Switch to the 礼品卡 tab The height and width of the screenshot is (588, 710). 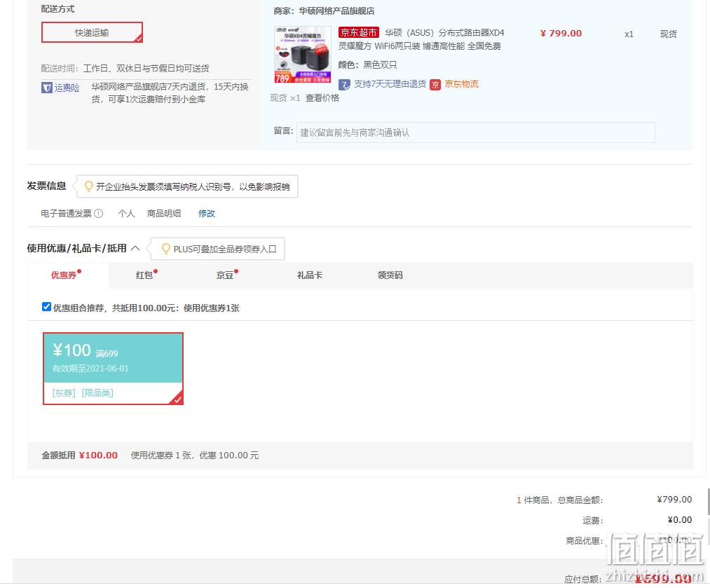310,275
